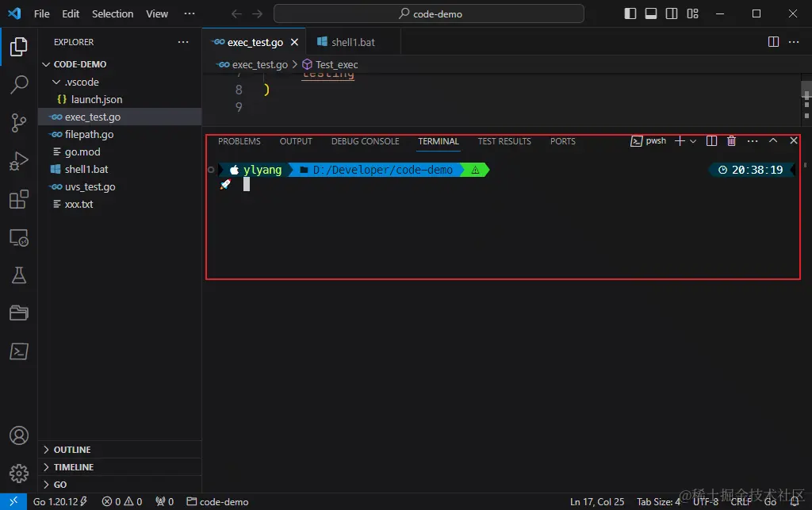
Task: Close the terminal panel
Action: 793,140
